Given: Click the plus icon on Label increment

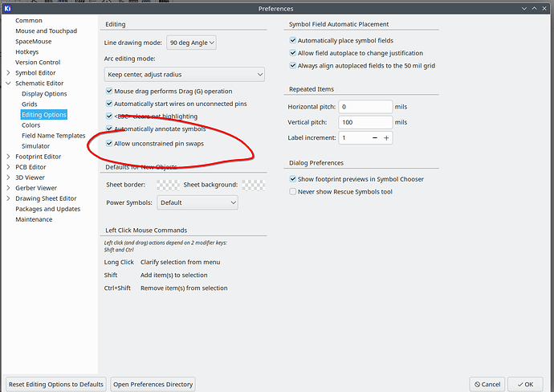Looking at the screenshot, I should (x=386, y=138).
